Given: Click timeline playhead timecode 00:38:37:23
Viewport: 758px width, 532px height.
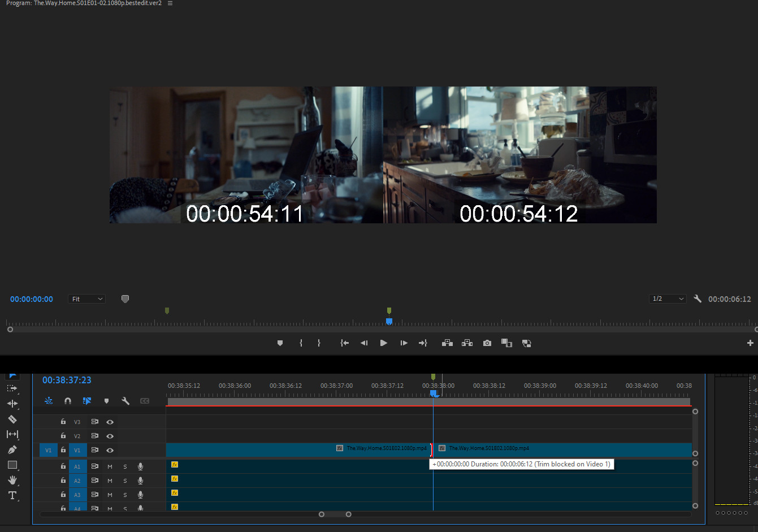Looking at the screenshot, I should click(67, 380).
